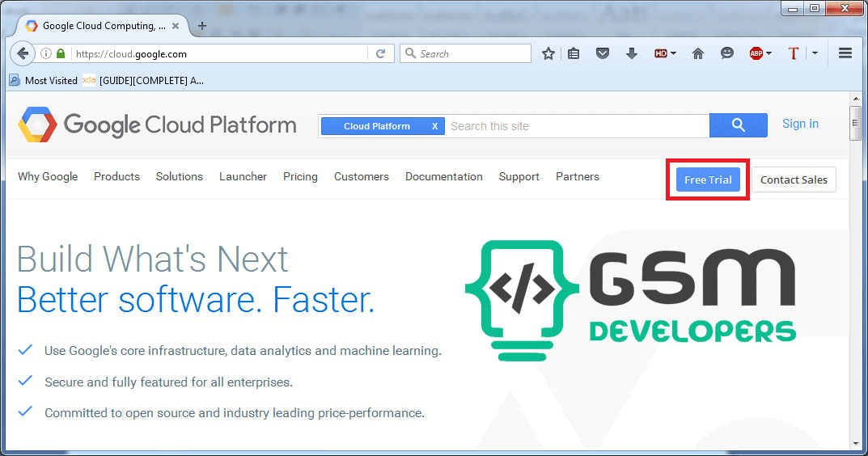Go back using the browser back arrow

tap(23, 53)
